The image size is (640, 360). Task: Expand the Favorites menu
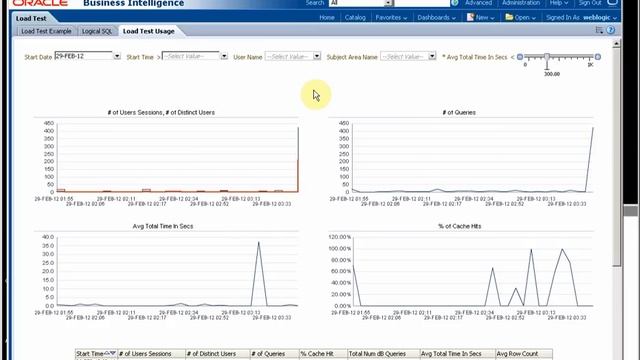coord(391,18)
